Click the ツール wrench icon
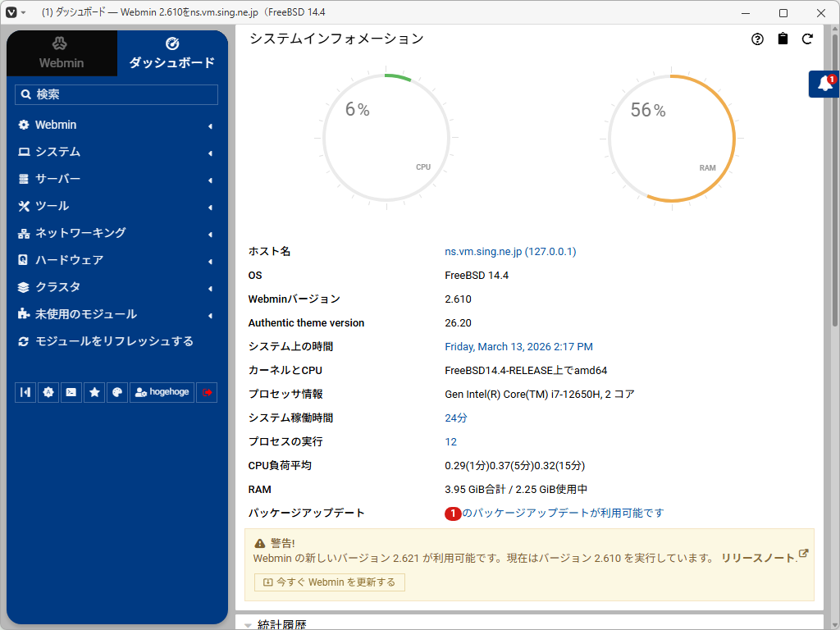This screenshot has height=630, width=840. click(24, 206)
